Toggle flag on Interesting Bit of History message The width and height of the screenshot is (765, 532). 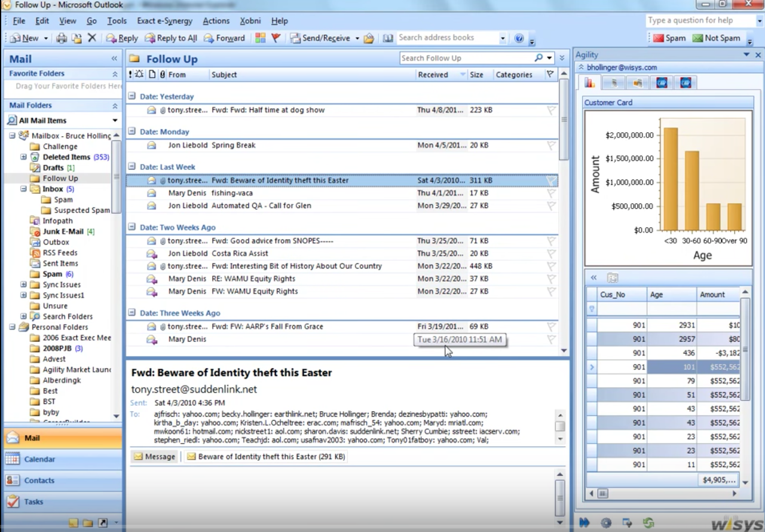551,266
